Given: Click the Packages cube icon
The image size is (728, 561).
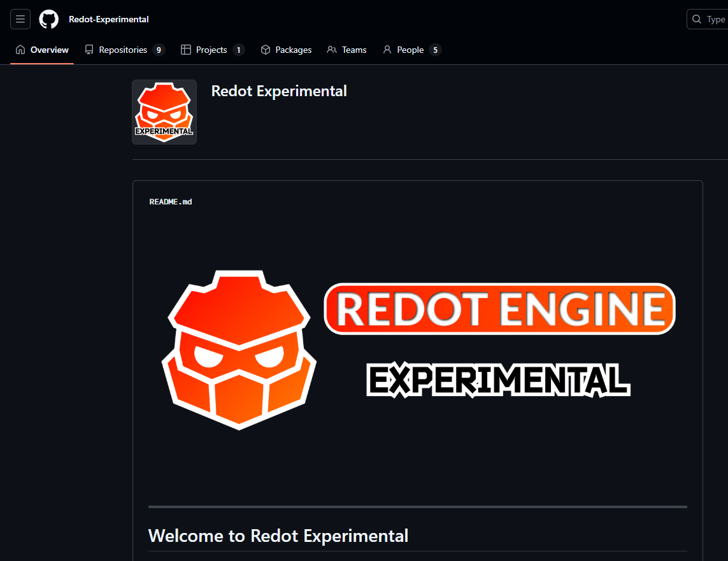Looking at the screenshot, I should pos(265,49).
